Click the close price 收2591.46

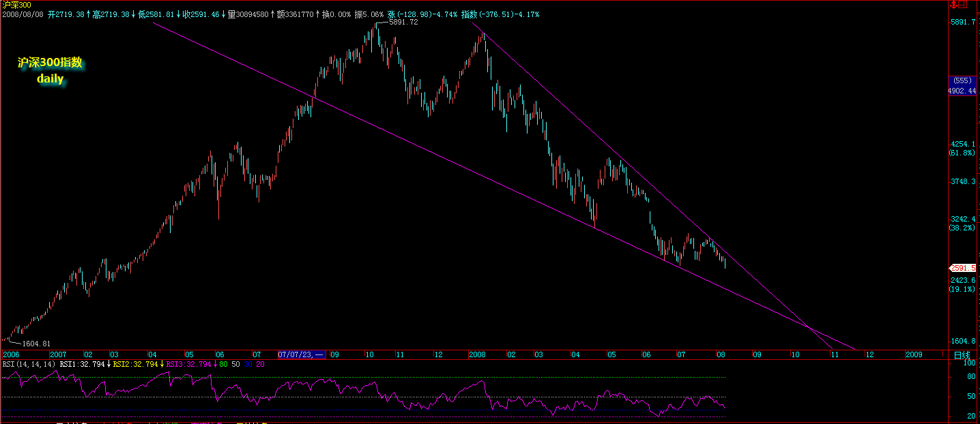point(201,14)
